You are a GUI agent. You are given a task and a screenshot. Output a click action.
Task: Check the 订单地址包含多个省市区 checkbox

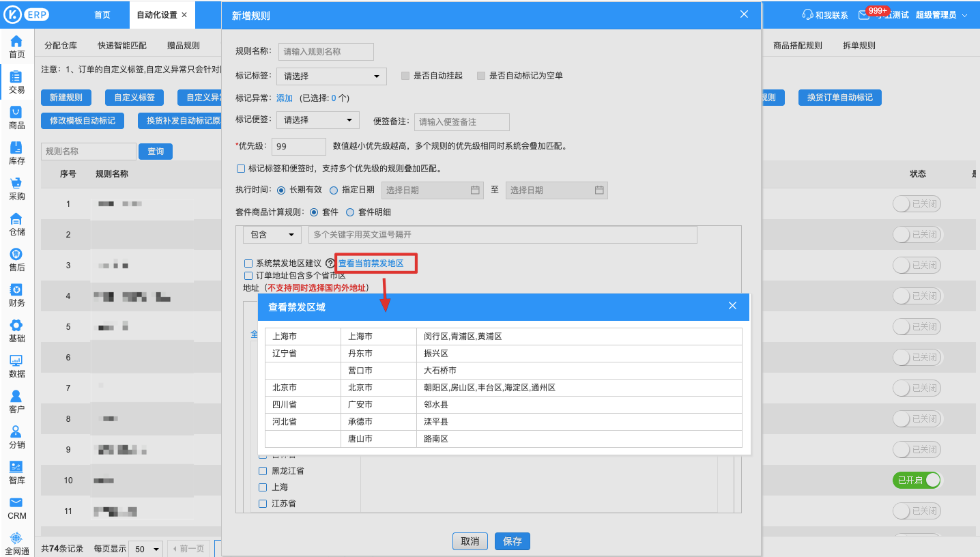[x=248, y=276]
